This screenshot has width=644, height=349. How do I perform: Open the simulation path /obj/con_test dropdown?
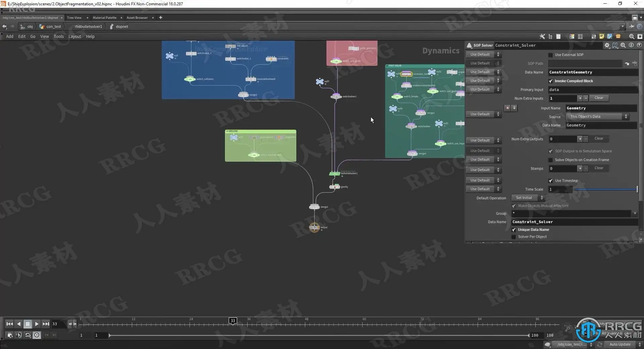[x=574, y=345]
